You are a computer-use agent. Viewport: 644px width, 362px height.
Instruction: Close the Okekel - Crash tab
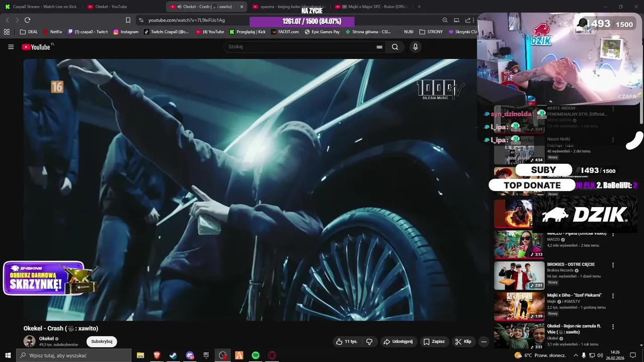tap(242, 7)
